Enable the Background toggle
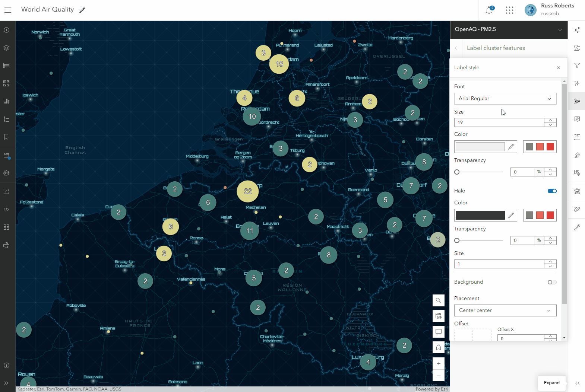585x392 pixels. click(552, 282)
